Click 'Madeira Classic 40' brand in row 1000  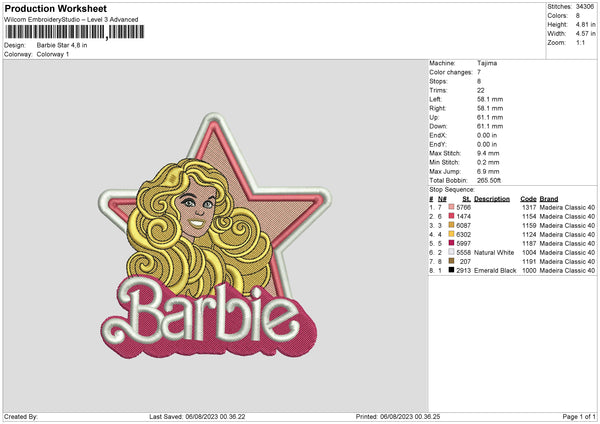(567, 271)
